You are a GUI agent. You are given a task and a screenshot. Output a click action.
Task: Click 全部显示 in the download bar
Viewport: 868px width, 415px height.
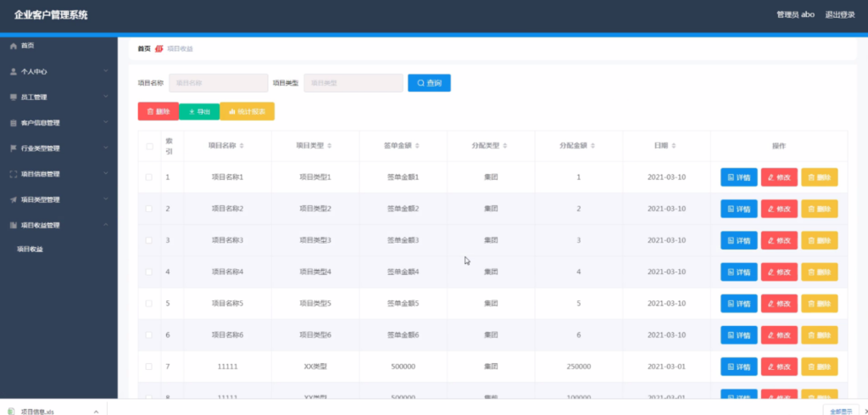[x=841, y=412]
